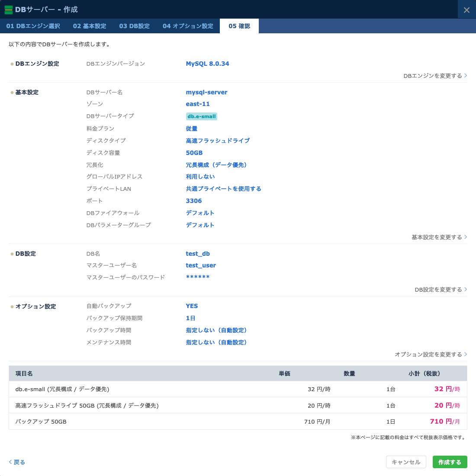This screenshot has height=476, width=476.
Task: Select the 04 オプション設定 tab
Action: (188, 26)
